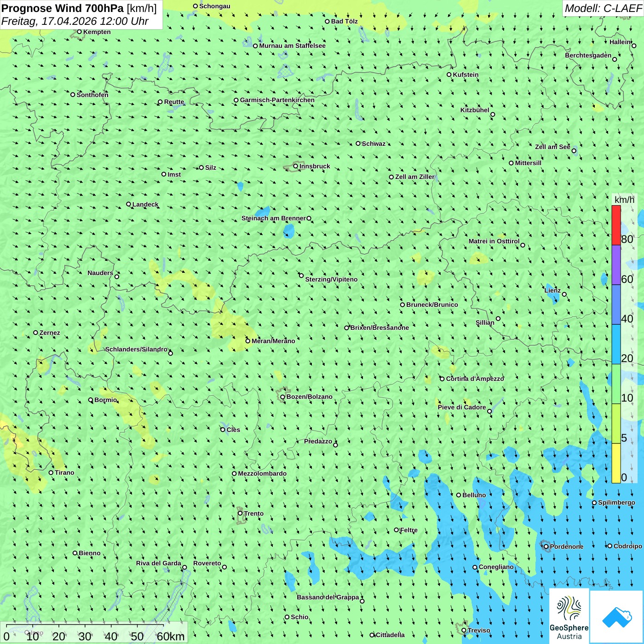
Task: Click the 'Sonthofen' label
Action: [x=92, y=95]
